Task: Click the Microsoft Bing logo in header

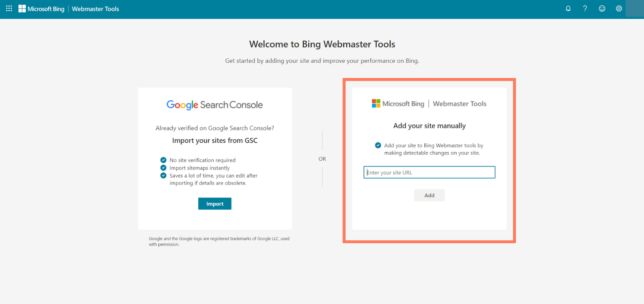Action: [41, 9]
